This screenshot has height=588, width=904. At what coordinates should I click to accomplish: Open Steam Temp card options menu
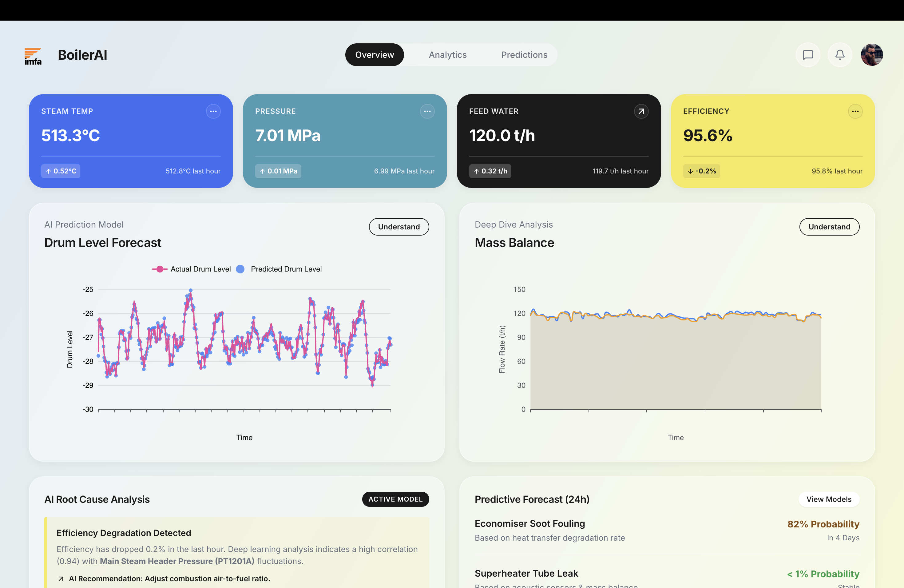pos(213,111)
